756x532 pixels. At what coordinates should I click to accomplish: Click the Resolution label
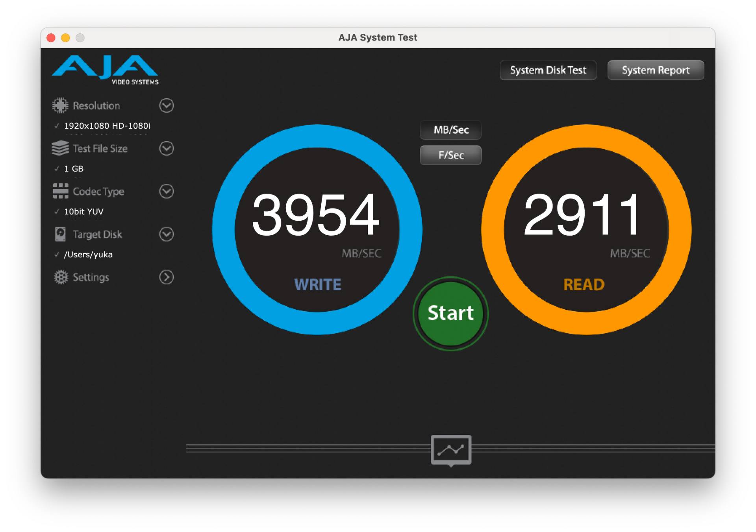96,105
